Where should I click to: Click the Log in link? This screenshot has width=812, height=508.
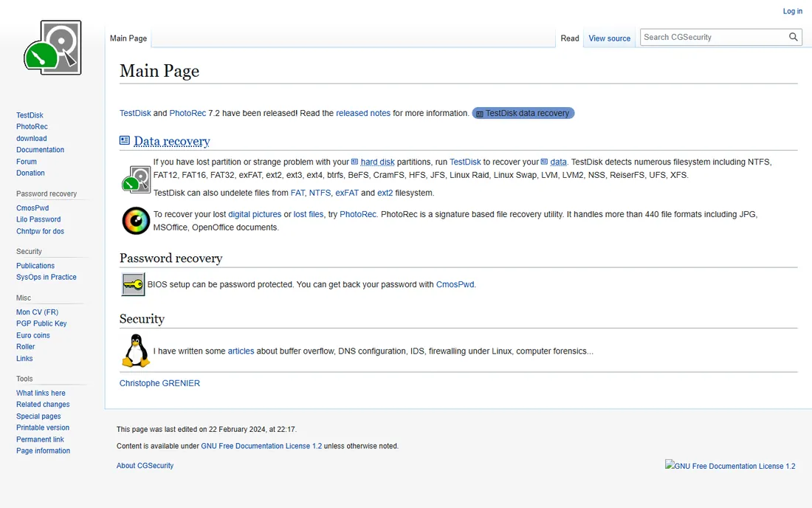pyautogui.click(x=793, y=11)
